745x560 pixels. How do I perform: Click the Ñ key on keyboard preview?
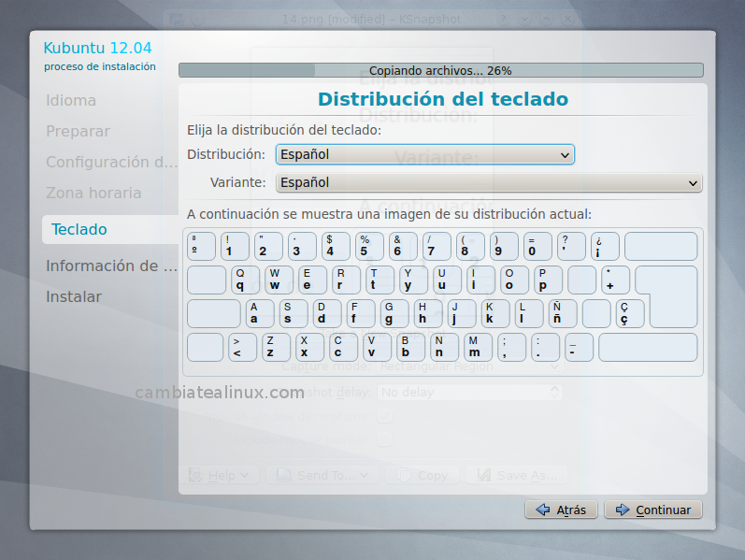(x=563, y=314)
